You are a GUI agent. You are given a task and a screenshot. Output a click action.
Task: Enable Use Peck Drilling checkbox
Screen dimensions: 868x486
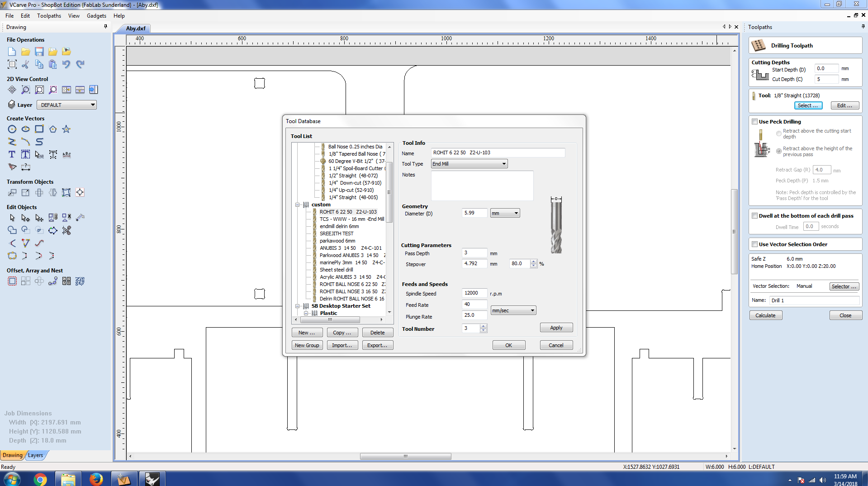point(755,122)
